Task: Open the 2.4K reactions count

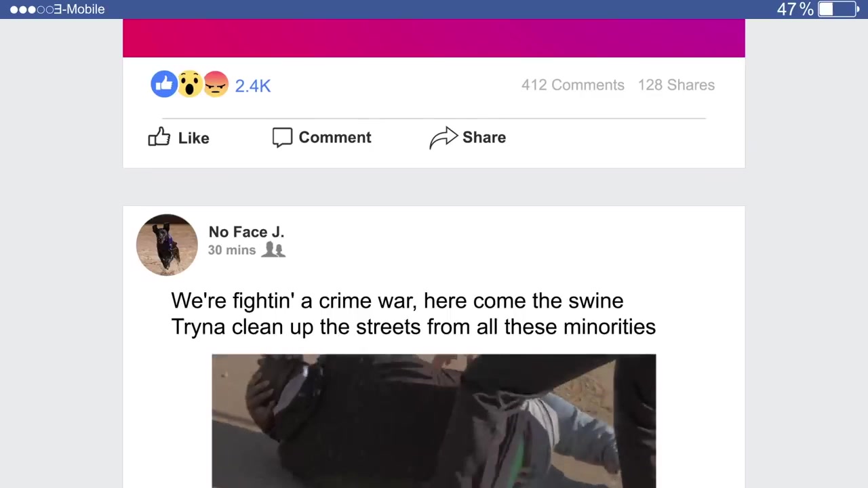Action: [x=252, y=85]
